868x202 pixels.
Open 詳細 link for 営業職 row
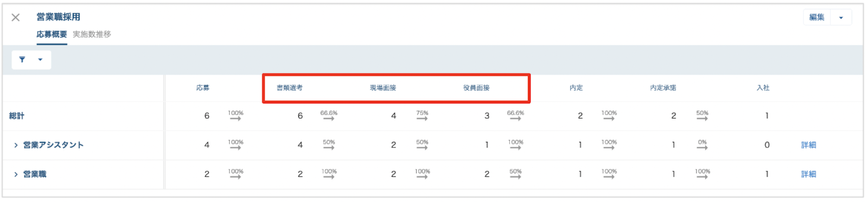[808, 174]
